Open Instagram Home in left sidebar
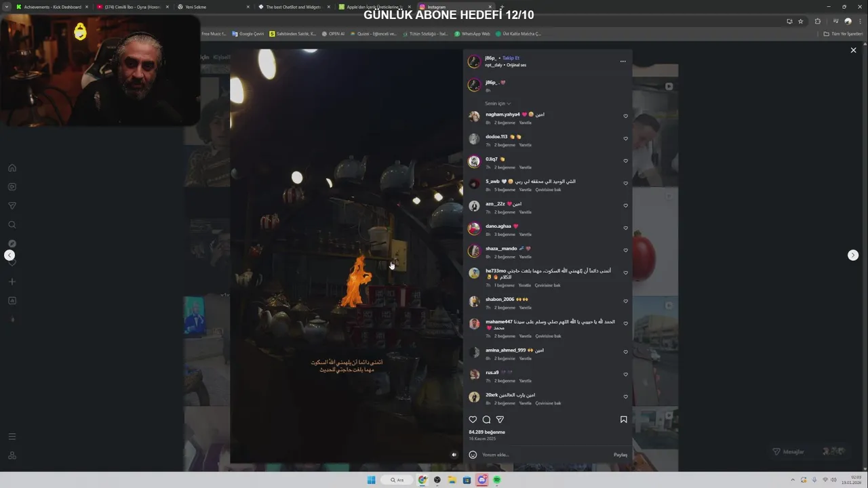Viewport: 868px width, 488px height. 12,167
